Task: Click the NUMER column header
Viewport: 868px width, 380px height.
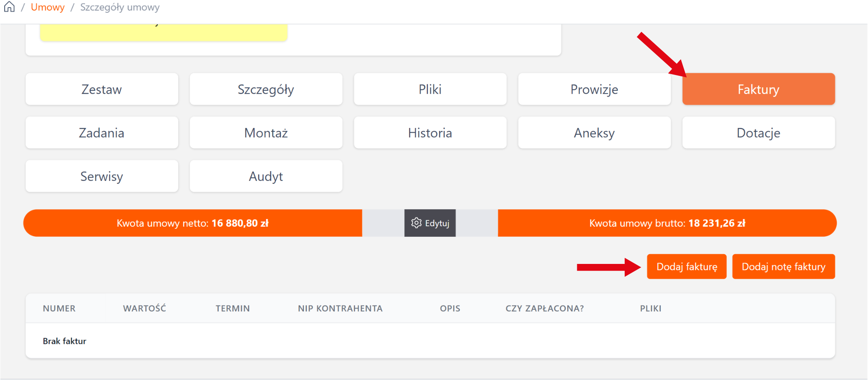Action: click(59, 308)
